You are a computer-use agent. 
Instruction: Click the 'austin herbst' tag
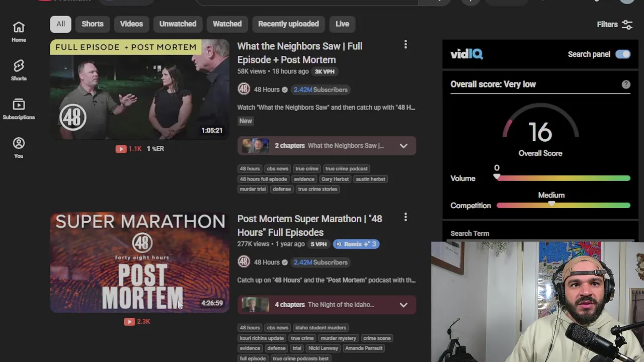[370, 179]
